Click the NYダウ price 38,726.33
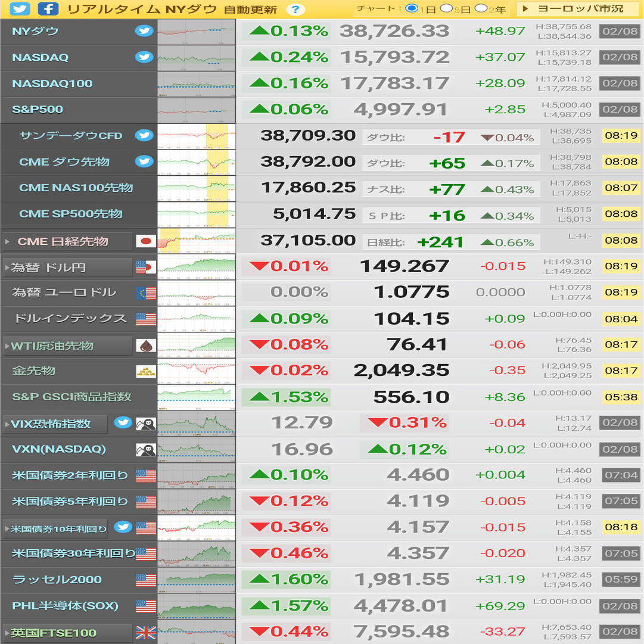 (394, 31)
